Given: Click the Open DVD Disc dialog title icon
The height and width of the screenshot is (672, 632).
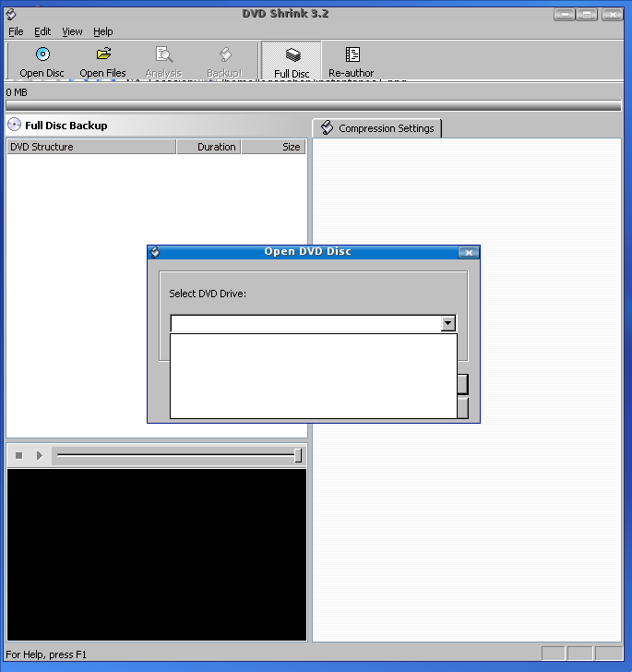Looking at the screenshot, I should pos(155,252).
